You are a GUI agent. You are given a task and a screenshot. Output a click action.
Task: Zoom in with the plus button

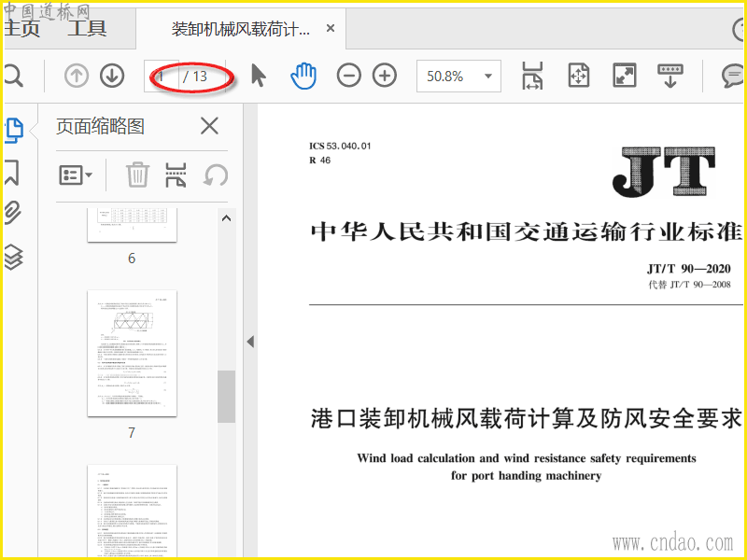(385, 76)
